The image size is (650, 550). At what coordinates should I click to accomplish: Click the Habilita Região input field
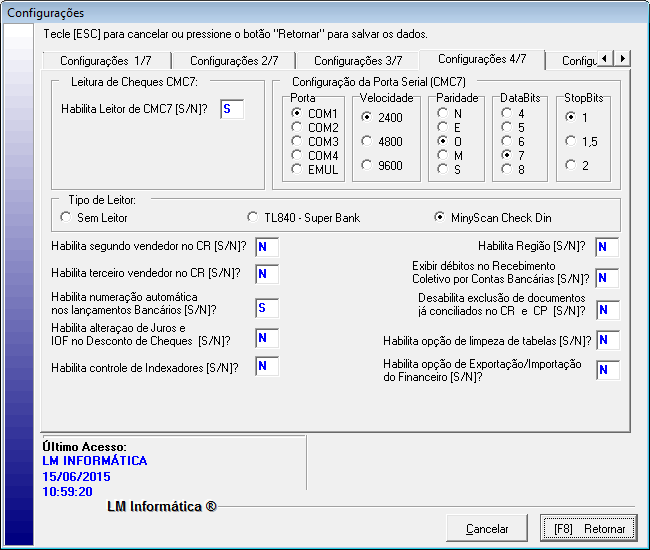(x=607, y=247)
